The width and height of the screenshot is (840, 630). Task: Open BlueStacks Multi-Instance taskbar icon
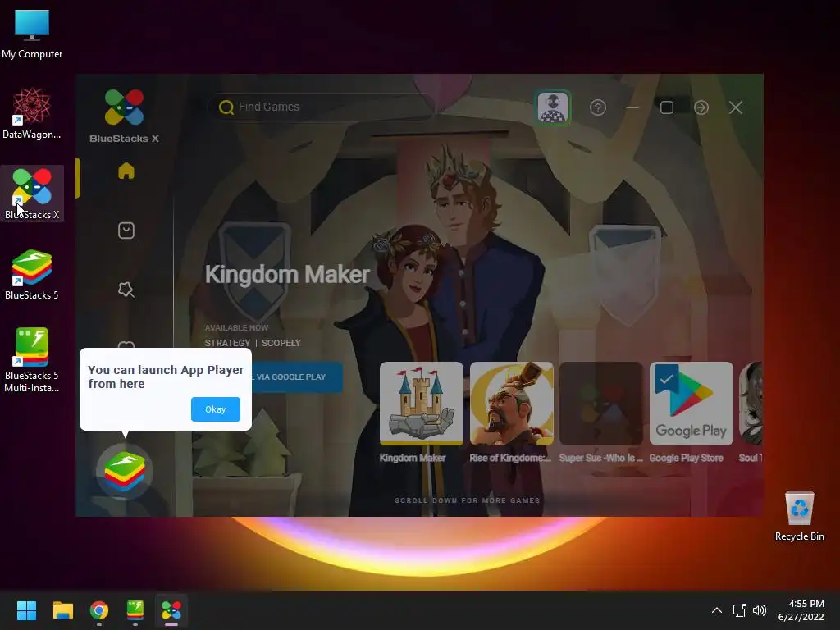[135, 610]
